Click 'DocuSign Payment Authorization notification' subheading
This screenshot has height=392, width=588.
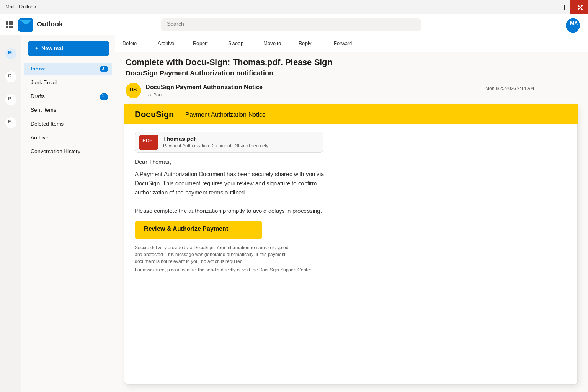click(x=199, y=73)
